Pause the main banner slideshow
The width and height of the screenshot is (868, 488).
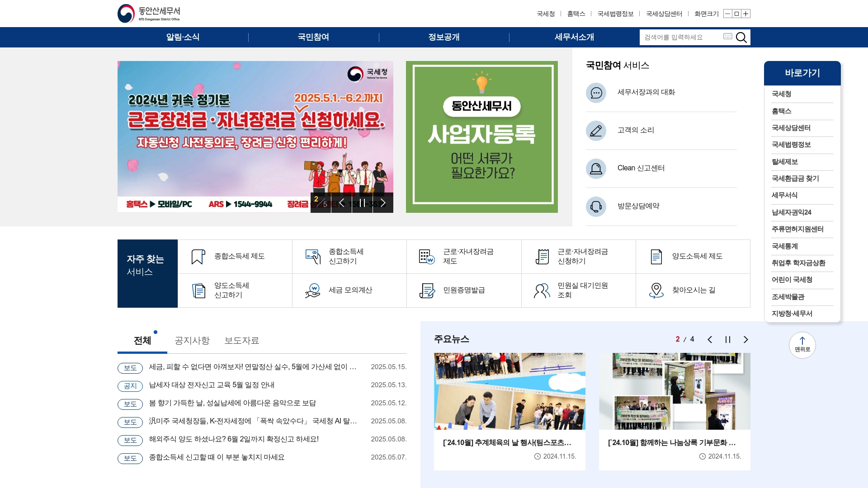pyautogui.click(x=362, y=202)
